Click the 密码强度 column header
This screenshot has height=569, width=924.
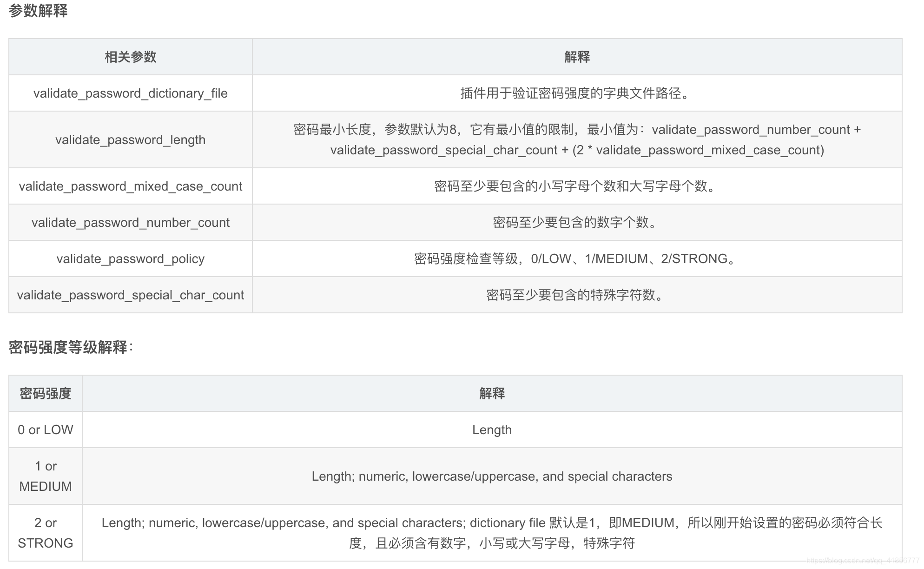point(46,393)
